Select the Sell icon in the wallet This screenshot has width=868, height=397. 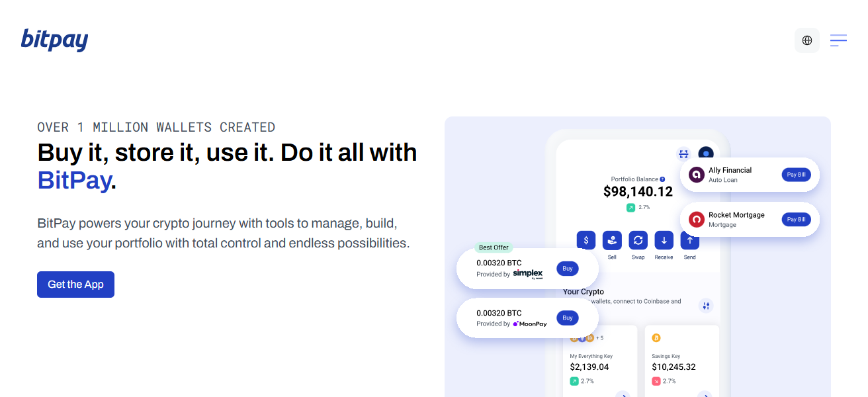[x=612, y=240]
